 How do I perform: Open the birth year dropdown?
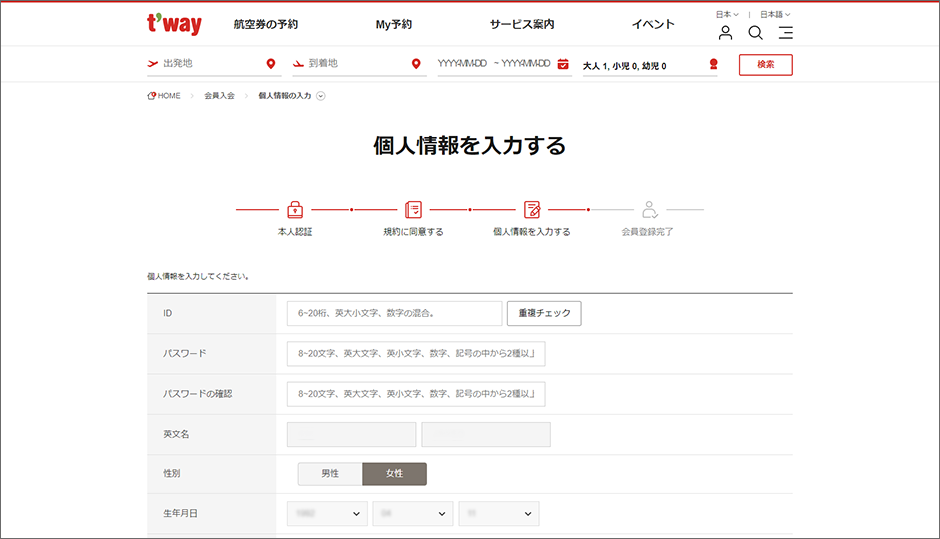click(327, 514)
